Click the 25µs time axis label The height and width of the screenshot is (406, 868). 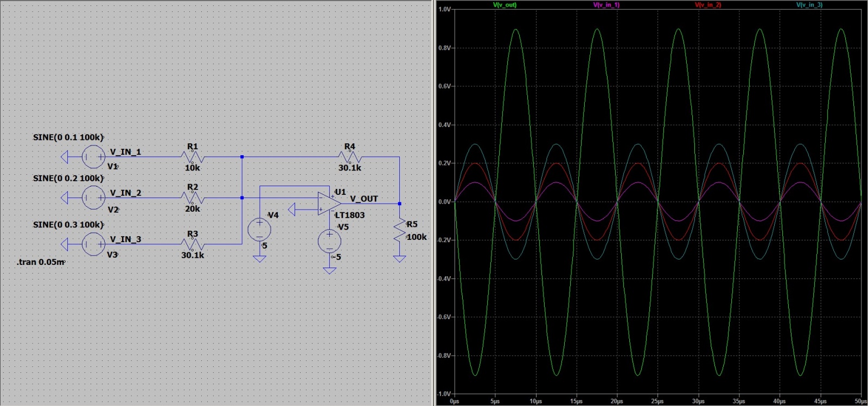pos(658,401)
